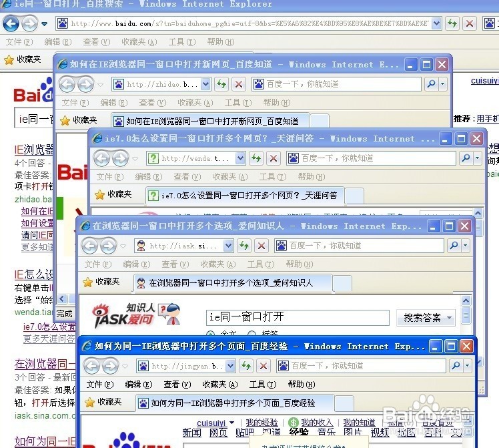Open search provider dropdown in 天涯问答 window
The image size is (499, 448).
(478, 158)
